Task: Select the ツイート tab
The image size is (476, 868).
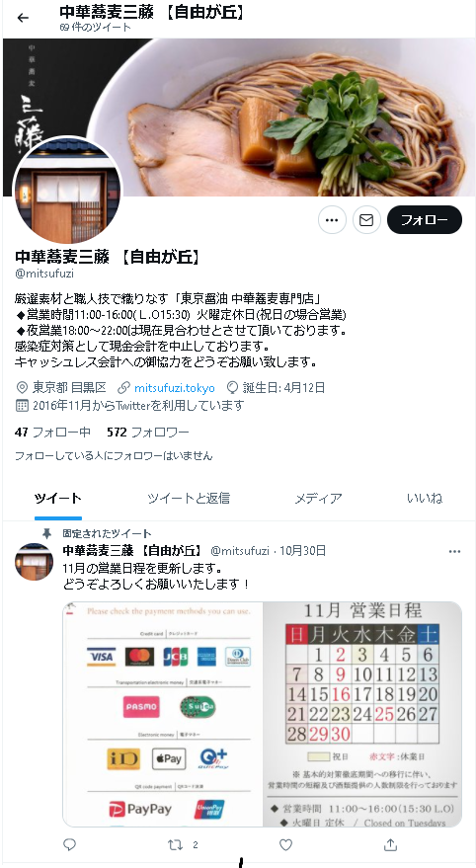Action: [58, 499]
